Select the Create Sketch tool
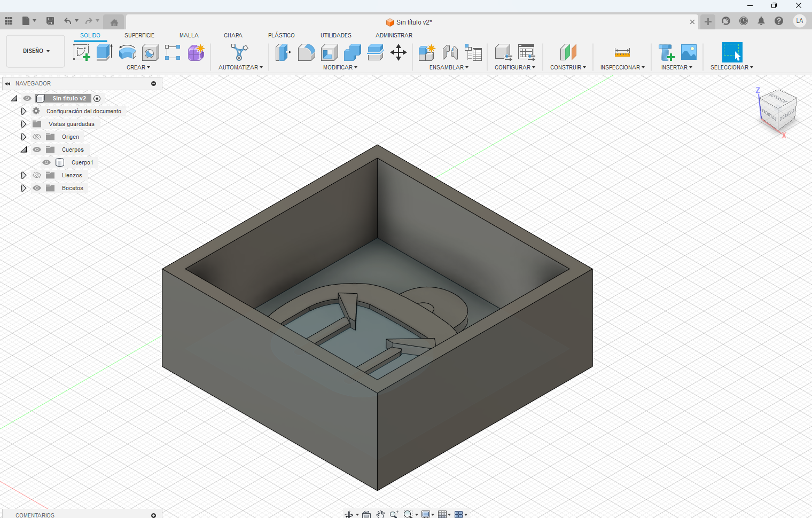The height and width of the screenshot is (518, 812). [81, 52]
